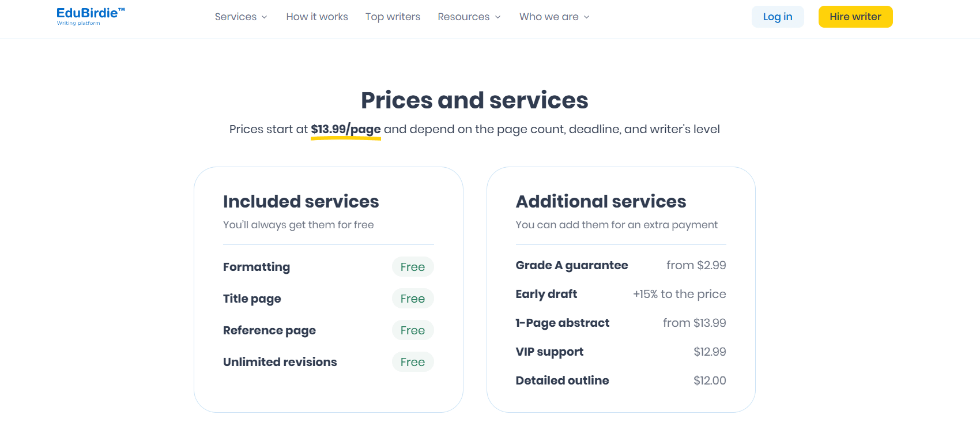Click the 1-Page abstract service label
The image size is (980, 426).
(x=562, y=323)
